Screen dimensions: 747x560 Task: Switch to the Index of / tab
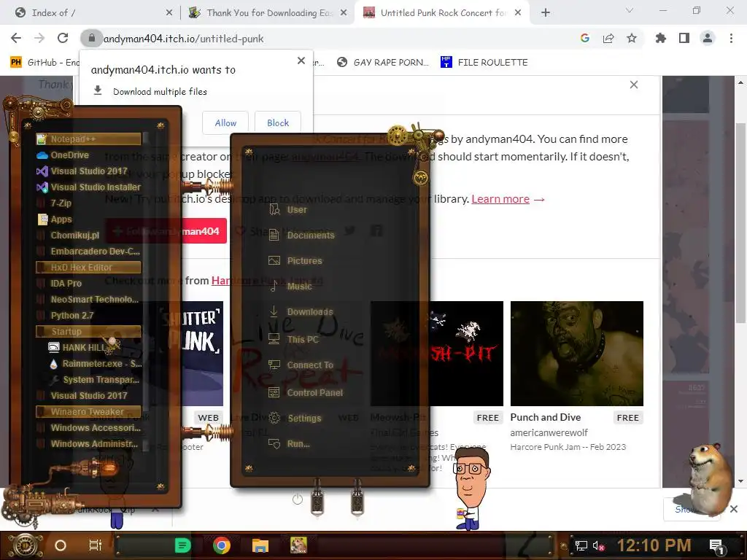point(91,13)
